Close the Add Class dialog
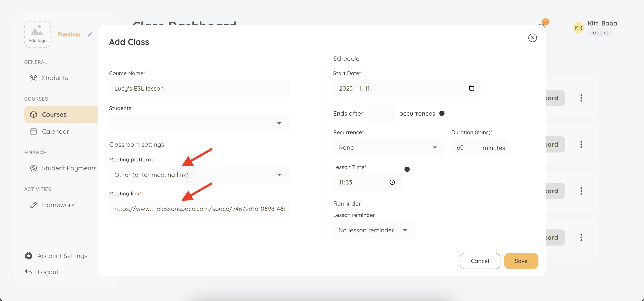644x301 pixels. [532, 38]
